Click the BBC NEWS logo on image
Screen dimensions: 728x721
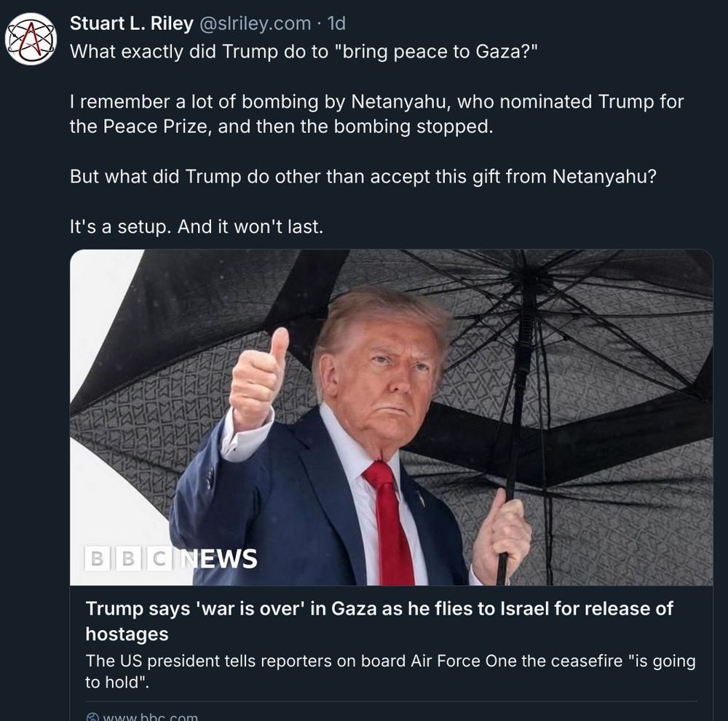point(171,558)
